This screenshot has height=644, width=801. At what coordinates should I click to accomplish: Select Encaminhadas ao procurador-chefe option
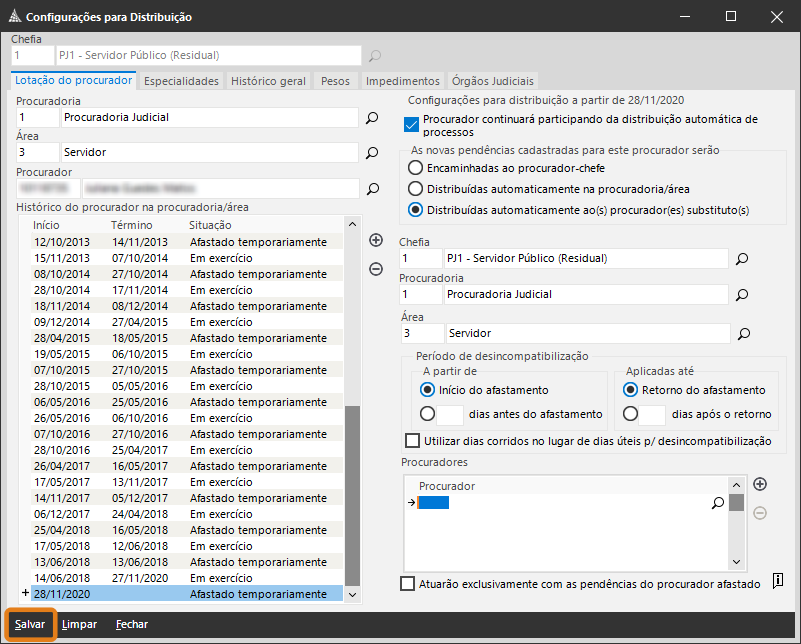pos(415,168)
